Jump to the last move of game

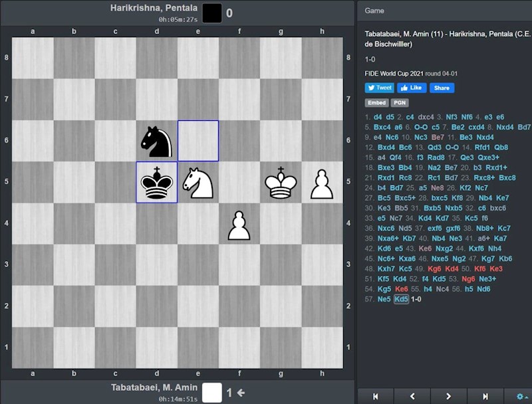[485, 396]
